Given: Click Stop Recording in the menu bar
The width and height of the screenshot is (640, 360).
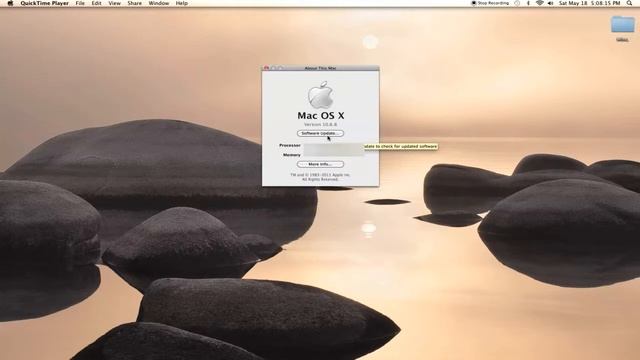Looking at the screenshot, I should click(x=490, y=3).
